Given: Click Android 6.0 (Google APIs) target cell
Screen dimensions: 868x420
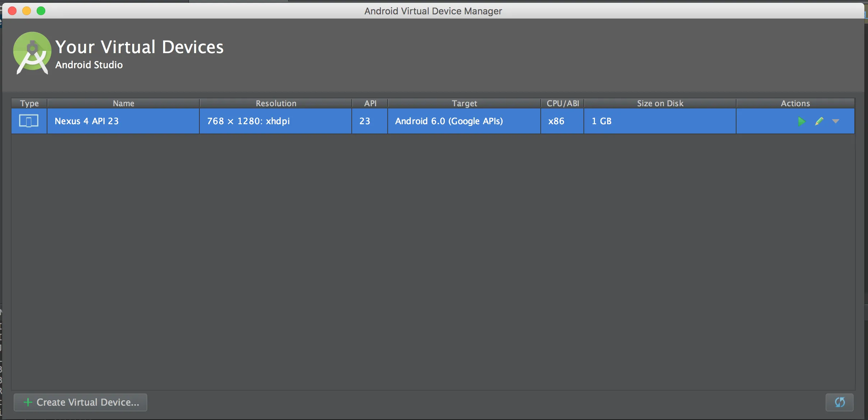Looking at the screenshot, I should click(449, 121).
